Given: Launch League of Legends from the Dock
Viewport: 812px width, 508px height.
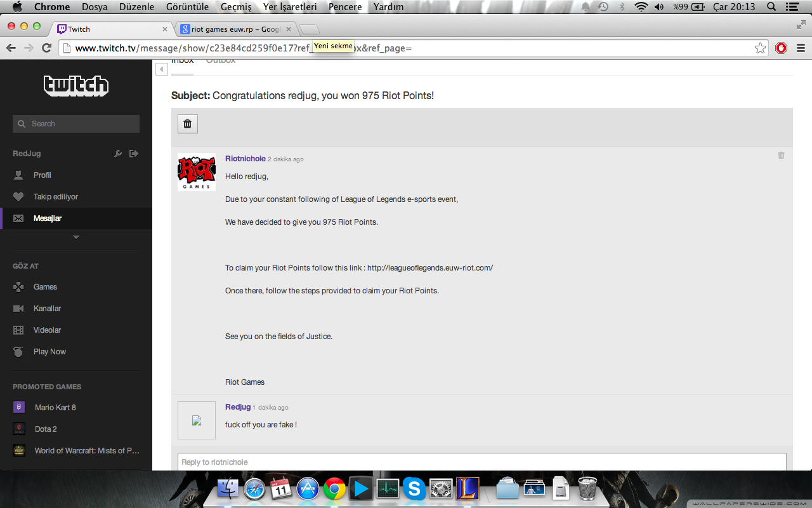Looking at the screenshot, I should [468, 489].
